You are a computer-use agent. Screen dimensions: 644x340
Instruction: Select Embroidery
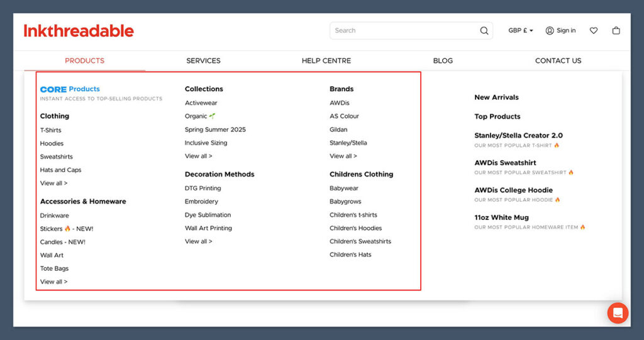pyautogui.click(x=201, y=202)
